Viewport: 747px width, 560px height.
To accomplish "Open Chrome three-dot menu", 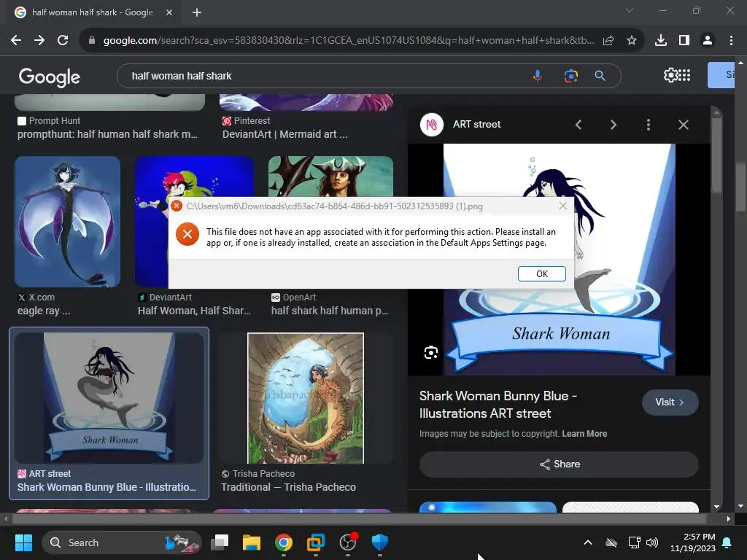I will coord(731,41).
